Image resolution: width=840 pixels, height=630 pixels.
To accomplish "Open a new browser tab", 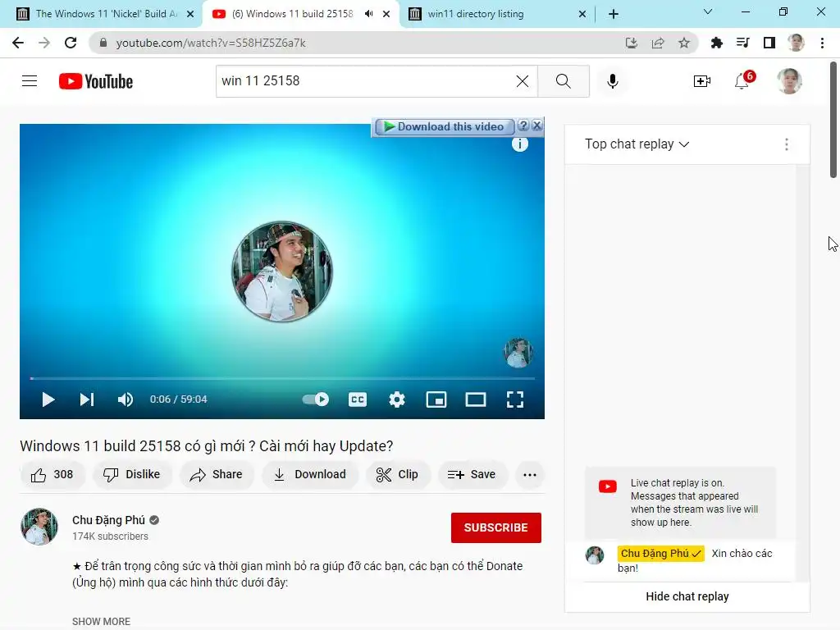I will pyautogui.click(x=614, y=14).
